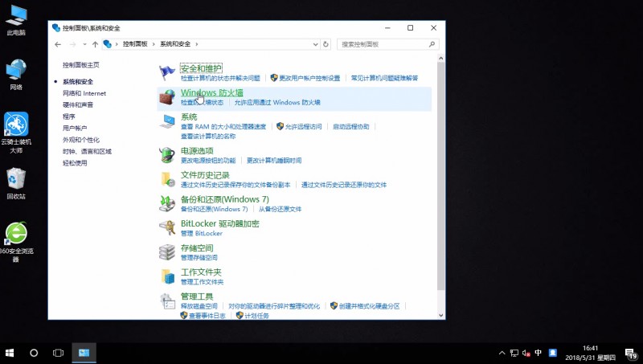The width and height of the screenshot is (643, 364).
Task: Click the 中 input method indicator
Action: 538,353
